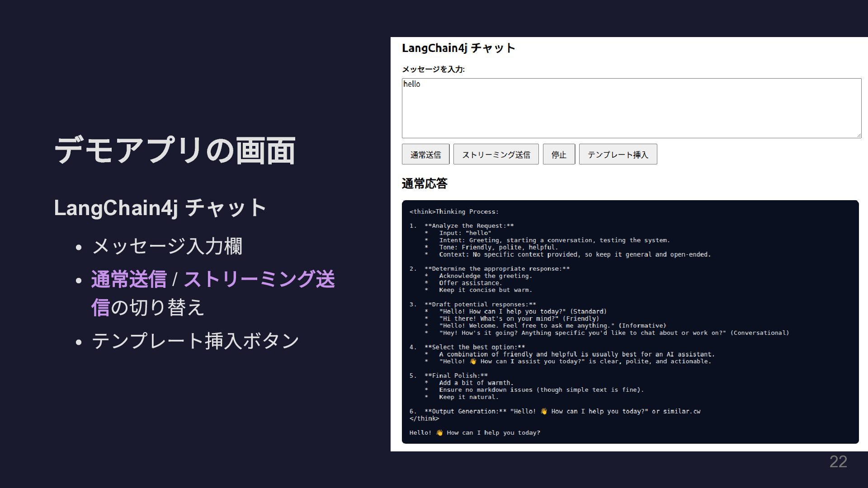
Task: Click the メッセージを入力 label
Action: click(x=433, y=69)
